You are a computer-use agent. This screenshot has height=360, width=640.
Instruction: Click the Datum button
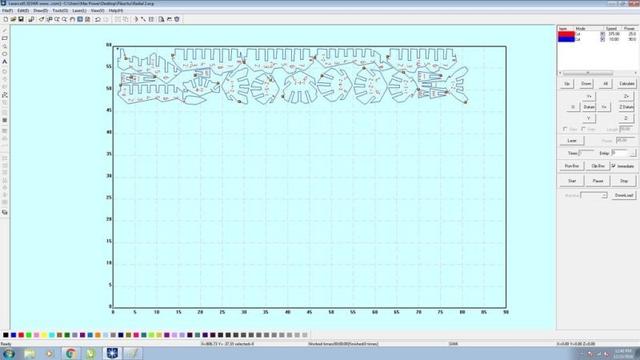589,107
